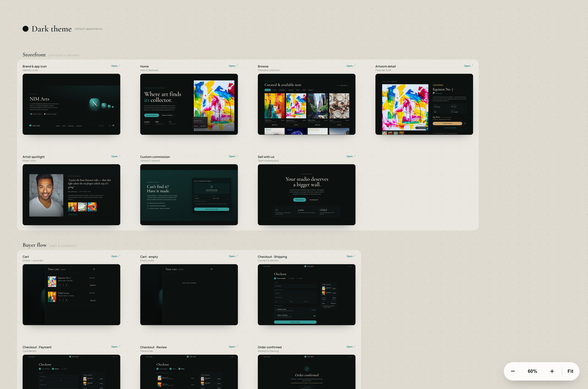Open the Checkout · Review screen link
This screenshot has width=588, height=389.
(233, 347)
